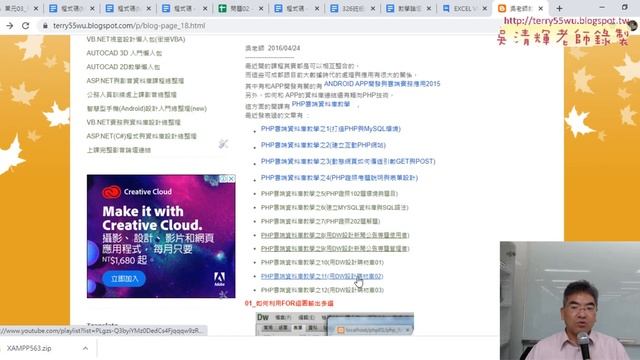This screenshot has height=360, width=640.
Task: Open PHP tutorial 10 (DW 01) item
Action: click(322, 262)
